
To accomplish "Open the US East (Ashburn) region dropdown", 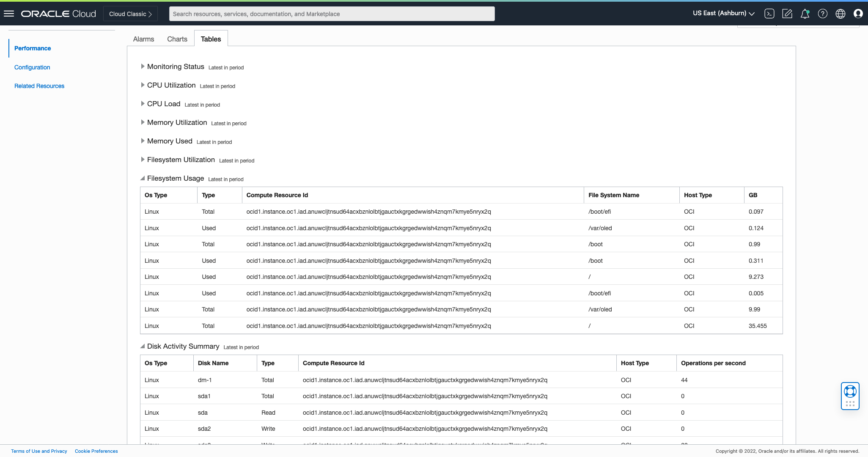I will (x=723, y=14).
